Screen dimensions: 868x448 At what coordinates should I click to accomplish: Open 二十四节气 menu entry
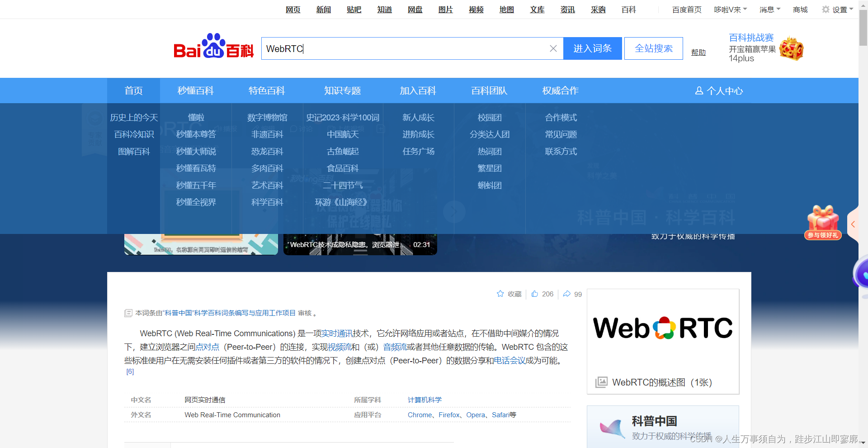[343, 185]
